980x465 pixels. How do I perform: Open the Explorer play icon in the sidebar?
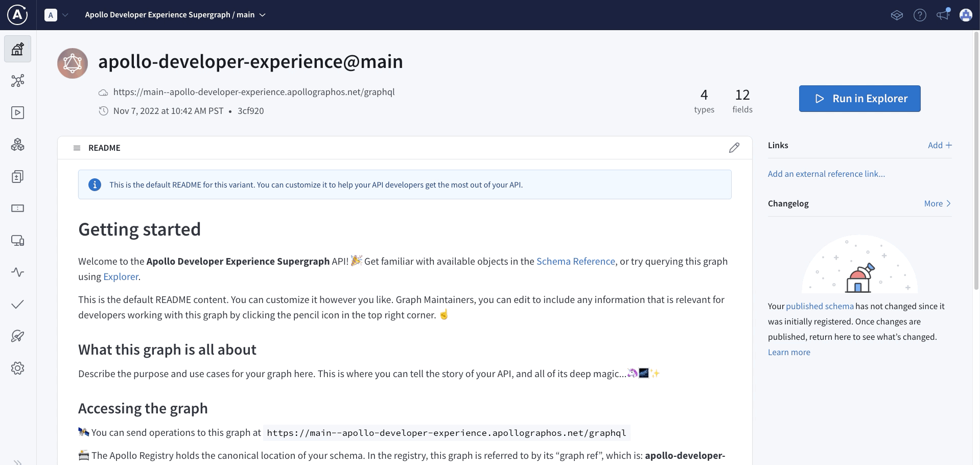pos(17,112)
